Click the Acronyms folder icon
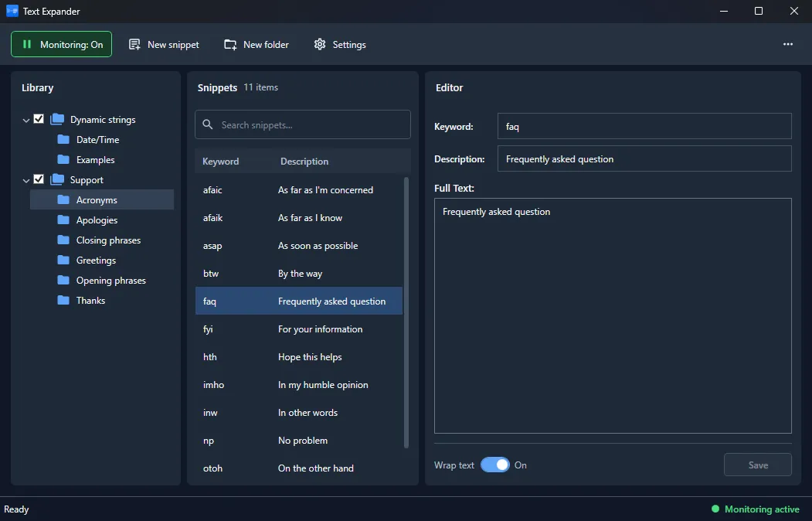 [x=63, y=200]
